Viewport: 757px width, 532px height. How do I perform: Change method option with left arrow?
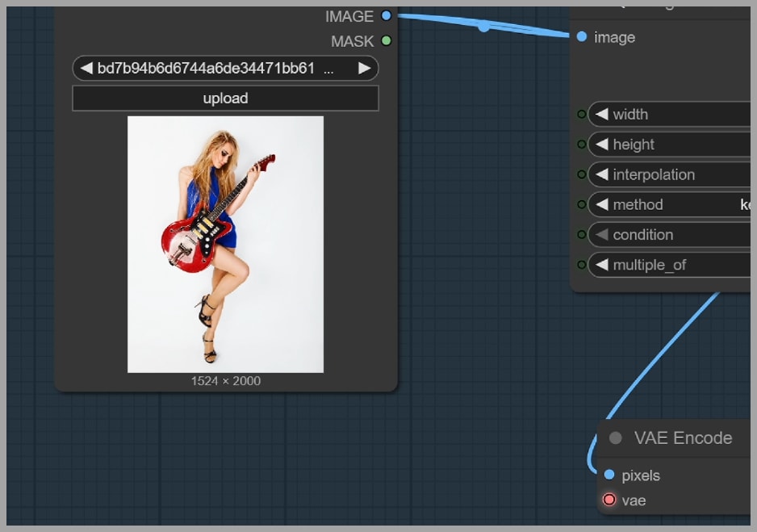601,205
